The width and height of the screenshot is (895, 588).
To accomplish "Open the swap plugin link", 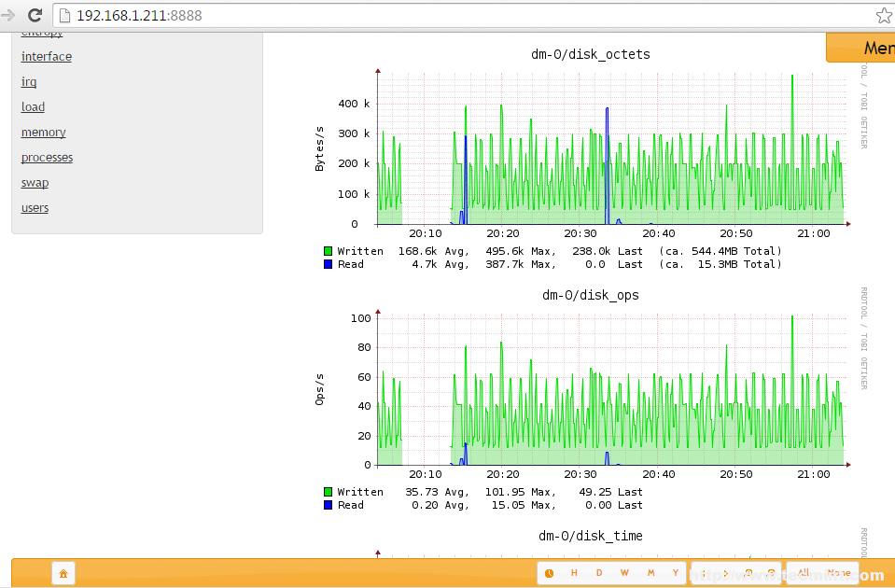I will (x=35, y=183).
